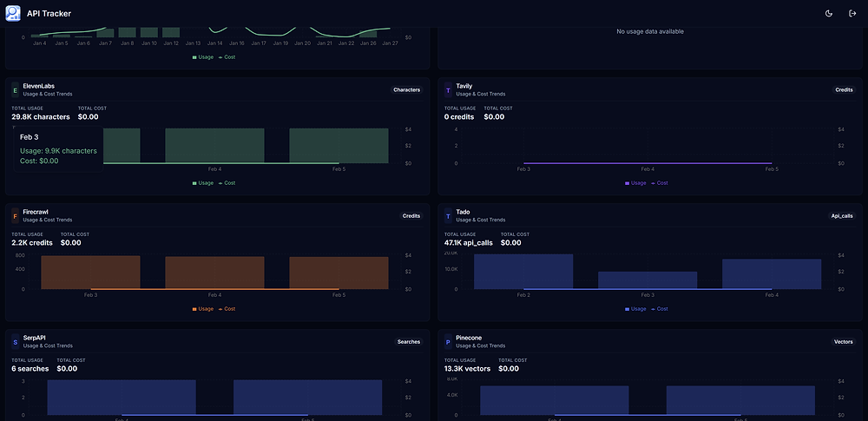Click the SerpAPI S avatar icon
868x421 pixels.
[16, 342]
